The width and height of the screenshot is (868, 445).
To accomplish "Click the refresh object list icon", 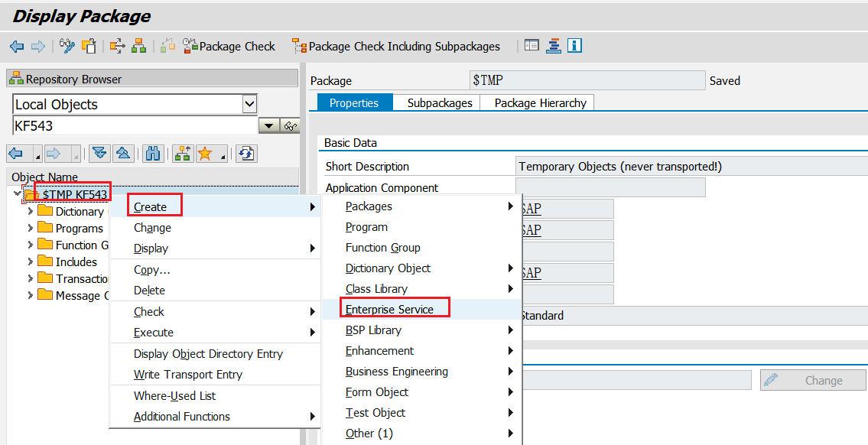I will coord(245,154).
